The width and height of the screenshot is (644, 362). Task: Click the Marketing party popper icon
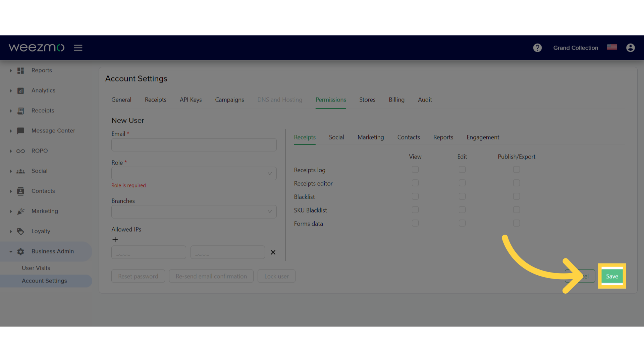pos(21,211)
